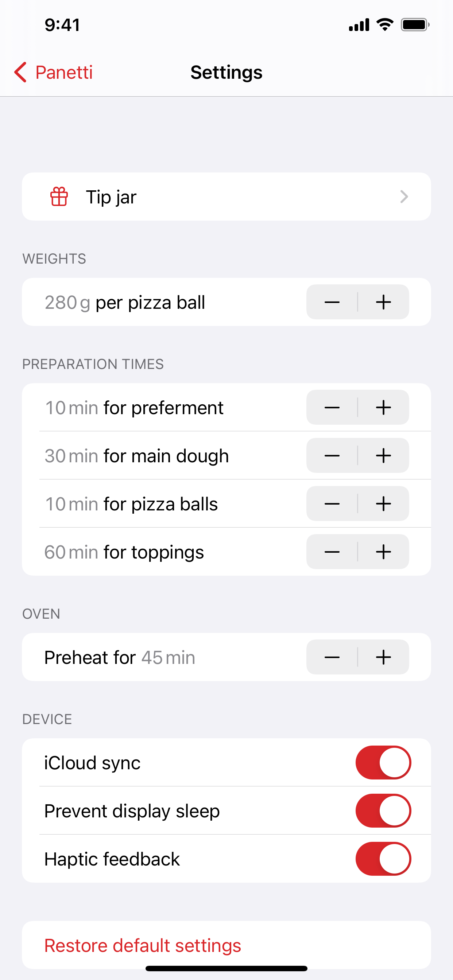Increase oven preheat time with plus
The height and width of the screenshot is (980, 453).
point(383,657)
